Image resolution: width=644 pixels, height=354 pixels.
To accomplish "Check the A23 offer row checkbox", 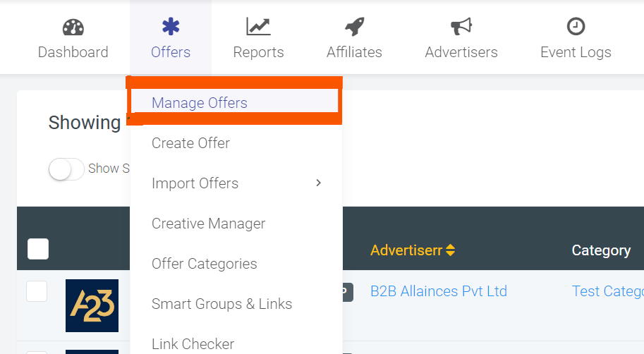I will pos(37,291).
